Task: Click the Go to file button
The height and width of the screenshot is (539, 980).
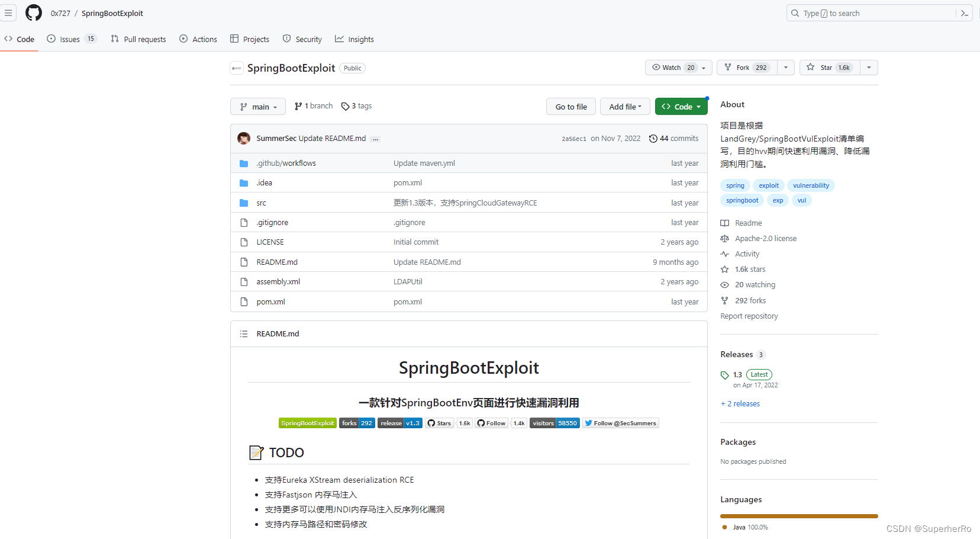Action: click(x=570, y=106)
